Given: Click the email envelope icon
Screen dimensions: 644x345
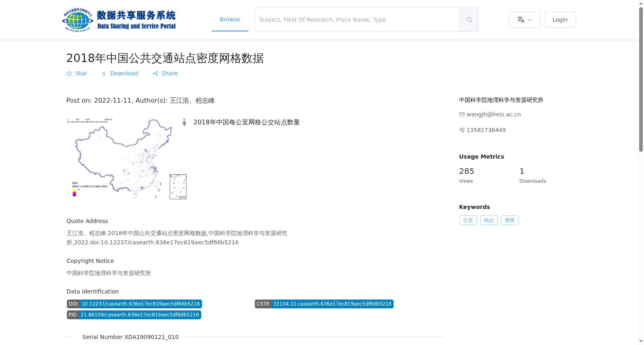Looking at the screenshot, I should [x=462, y=114].
